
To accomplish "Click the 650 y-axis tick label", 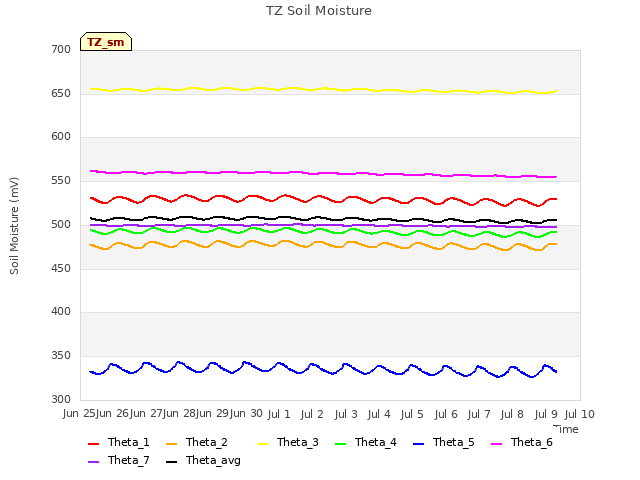I will click(61, 93).
